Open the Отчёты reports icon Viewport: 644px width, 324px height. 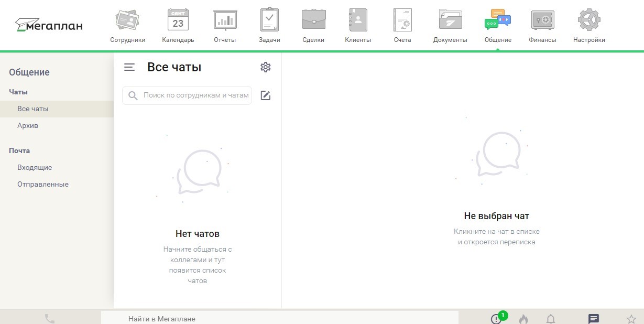225,20
